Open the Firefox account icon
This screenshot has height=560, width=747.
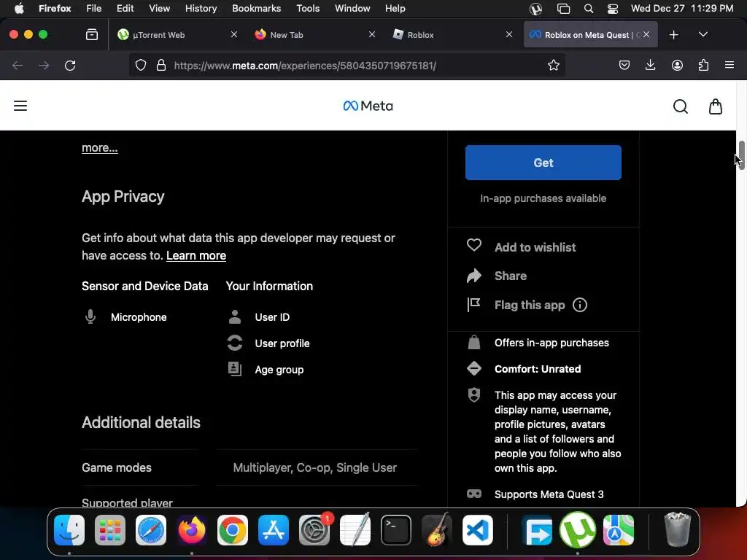point(677,65)
